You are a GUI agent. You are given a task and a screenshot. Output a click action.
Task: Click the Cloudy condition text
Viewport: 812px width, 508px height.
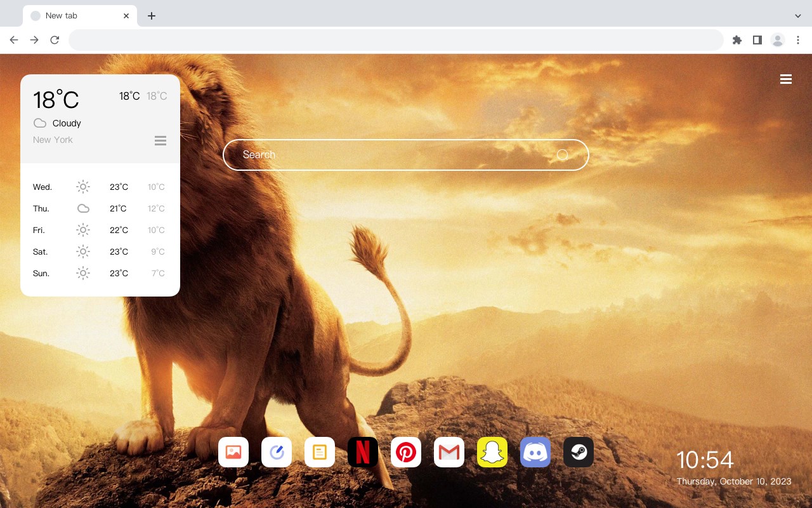pos(67,123)
